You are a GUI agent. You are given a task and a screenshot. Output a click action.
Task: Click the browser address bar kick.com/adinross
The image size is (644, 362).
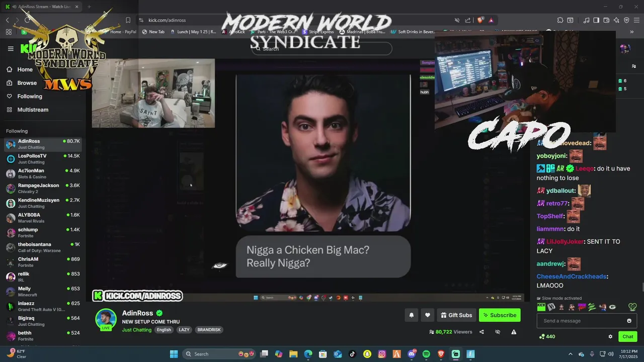(x=167, y=20)
